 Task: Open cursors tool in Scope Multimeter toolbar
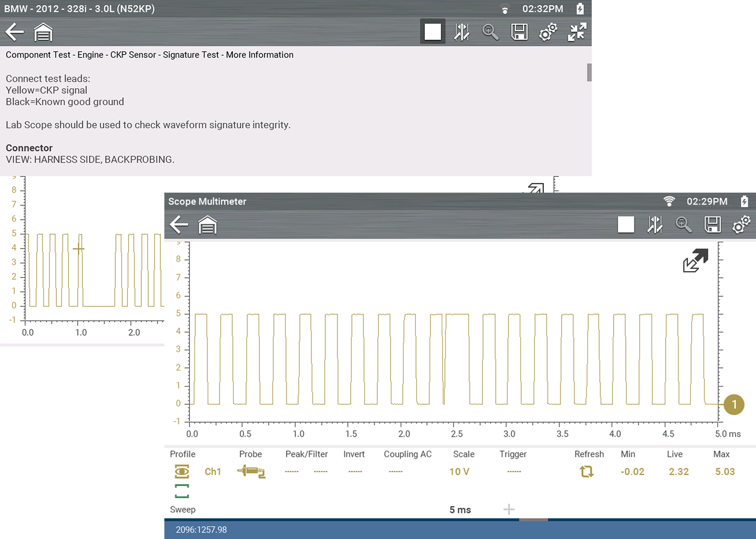(x=654, y=224)
